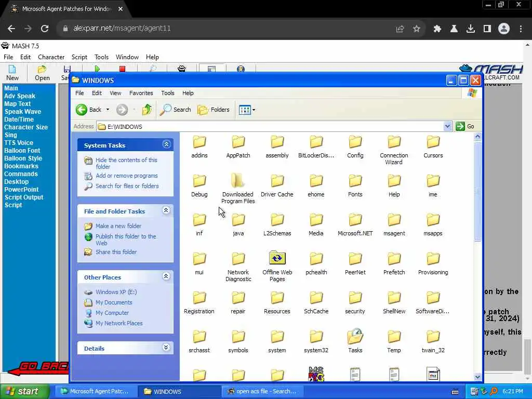The image size is (532, 399).
Task: Click Make a new folder link
Action: tap(118, 226)
